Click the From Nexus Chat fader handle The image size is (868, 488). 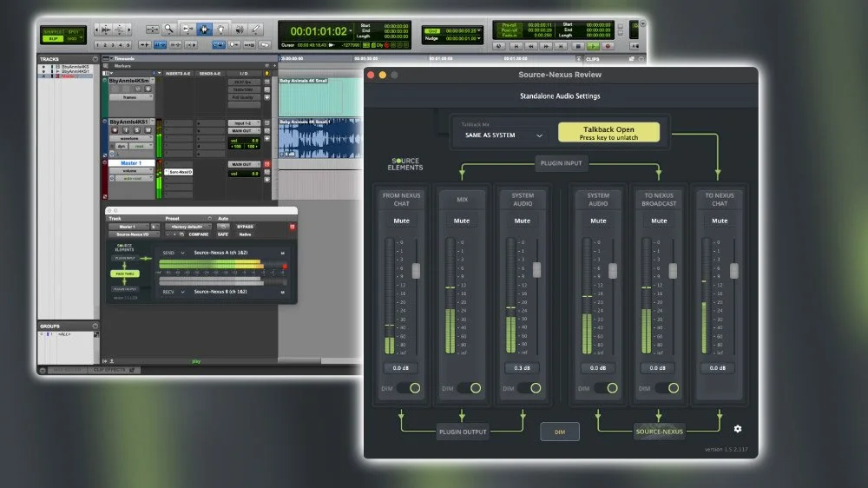(416, 270)
